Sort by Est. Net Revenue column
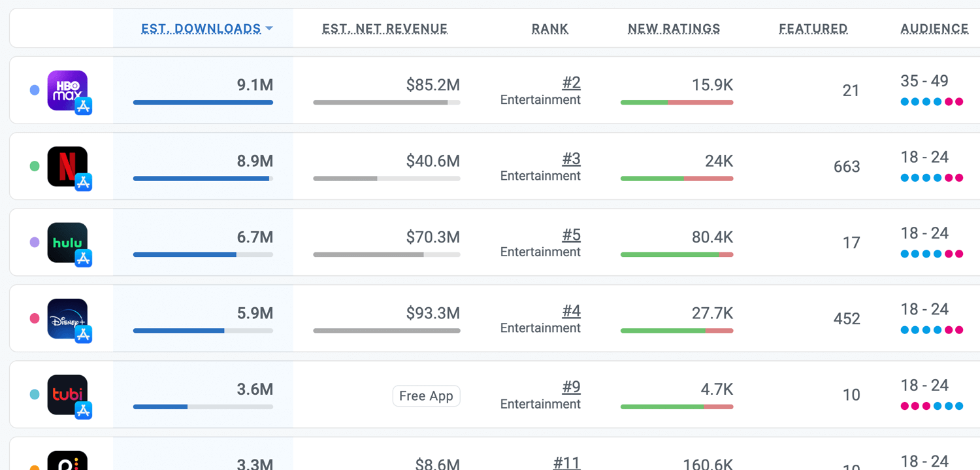Viewport: 980px width, 470px height. point(385,29)
